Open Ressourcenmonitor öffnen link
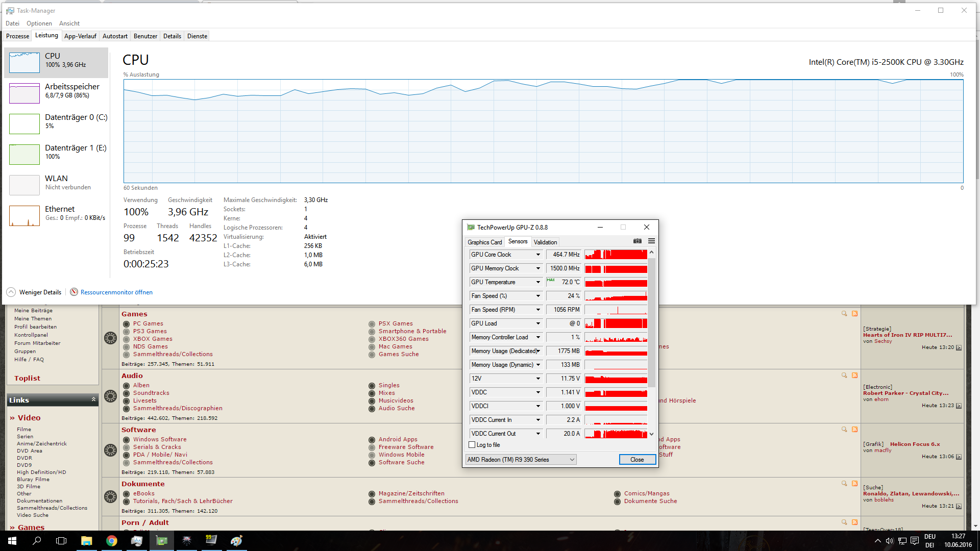This screenshot has height=551, width=980. (116, 292)
